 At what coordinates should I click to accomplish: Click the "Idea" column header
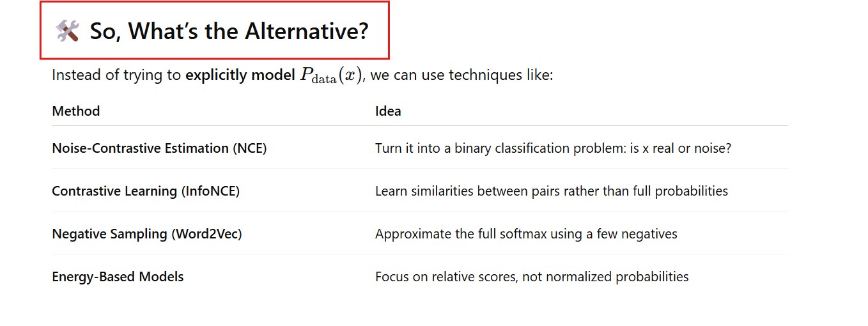[x=388, y=111]
